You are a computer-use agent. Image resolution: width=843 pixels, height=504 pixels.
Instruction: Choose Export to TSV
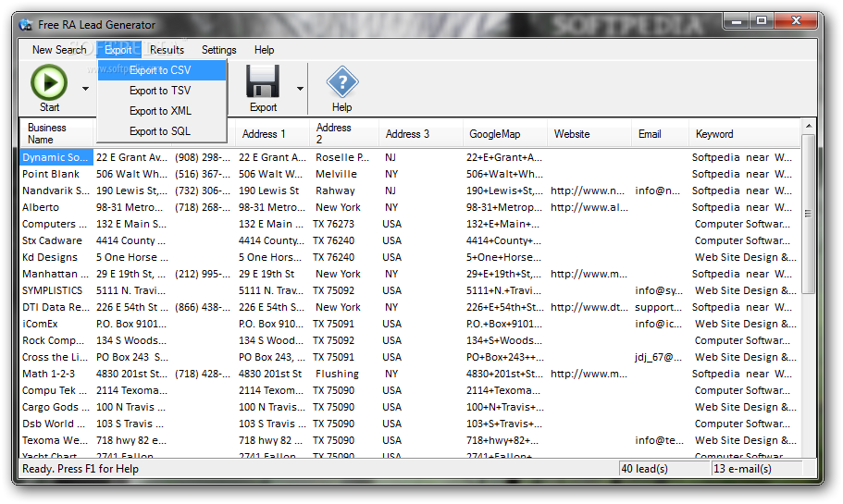(x=161, y=91)
